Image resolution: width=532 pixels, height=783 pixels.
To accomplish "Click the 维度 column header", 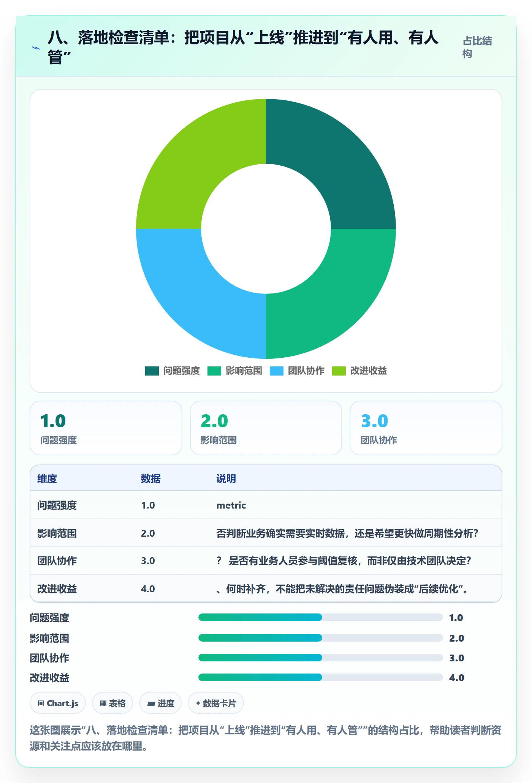I will [x=47, y=479].
